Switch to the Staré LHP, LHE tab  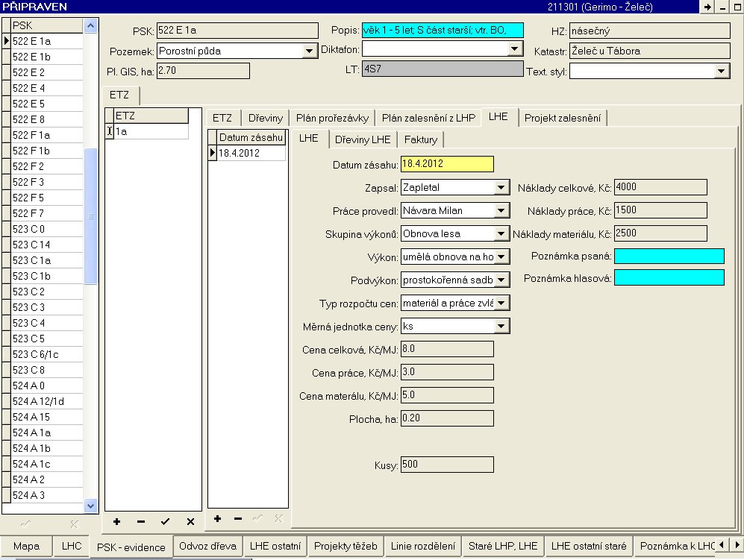pos(503,547)
